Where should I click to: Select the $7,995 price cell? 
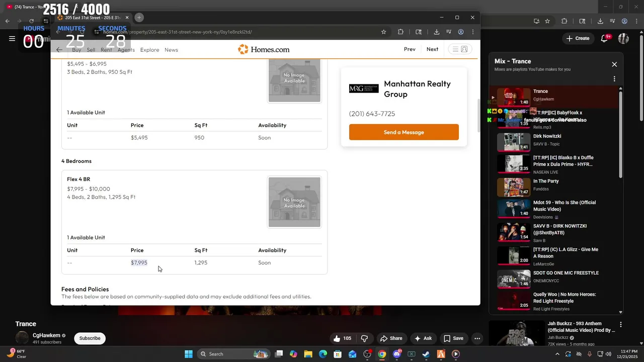pos(139,262)
